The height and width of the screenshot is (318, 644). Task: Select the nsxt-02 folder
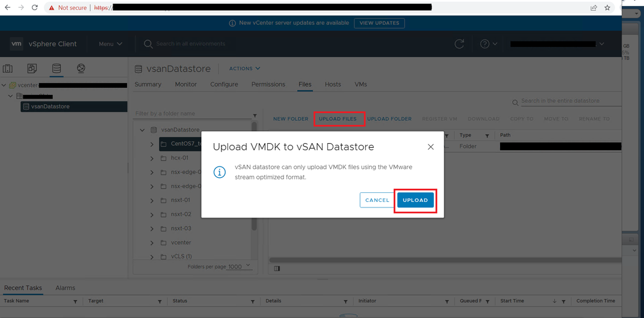coord(181,215)
